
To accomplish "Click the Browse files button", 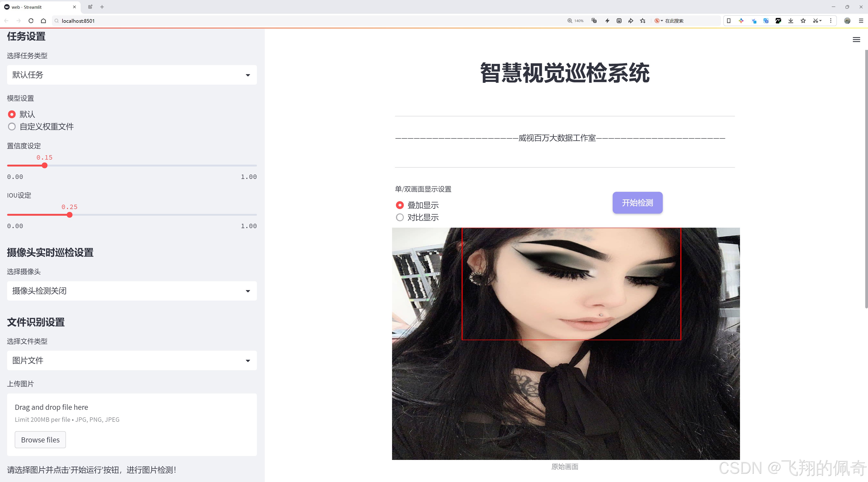I will tap(40, 439).
